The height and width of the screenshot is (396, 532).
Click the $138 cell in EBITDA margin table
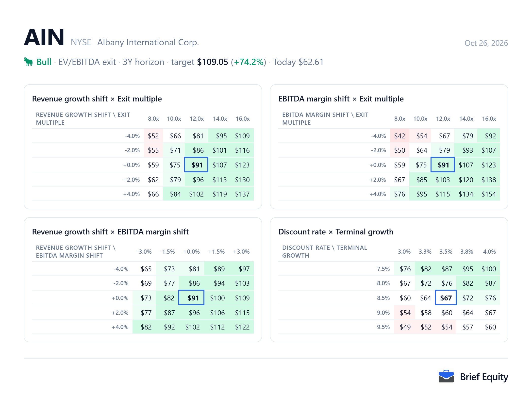click(x=489, y=180)
